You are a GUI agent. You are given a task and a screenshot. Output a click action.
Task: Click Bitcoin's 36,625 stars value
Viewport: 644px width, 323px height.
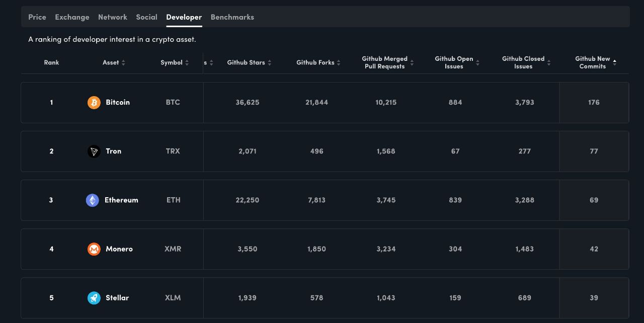(x=248, y=102)
